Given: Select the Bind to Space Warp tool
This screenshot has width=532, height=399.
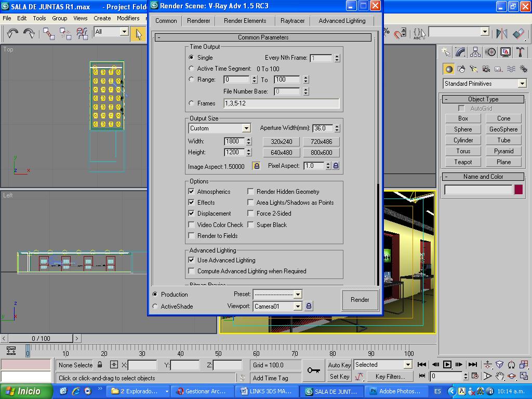Looking at the screenshot, I should 82,34.
